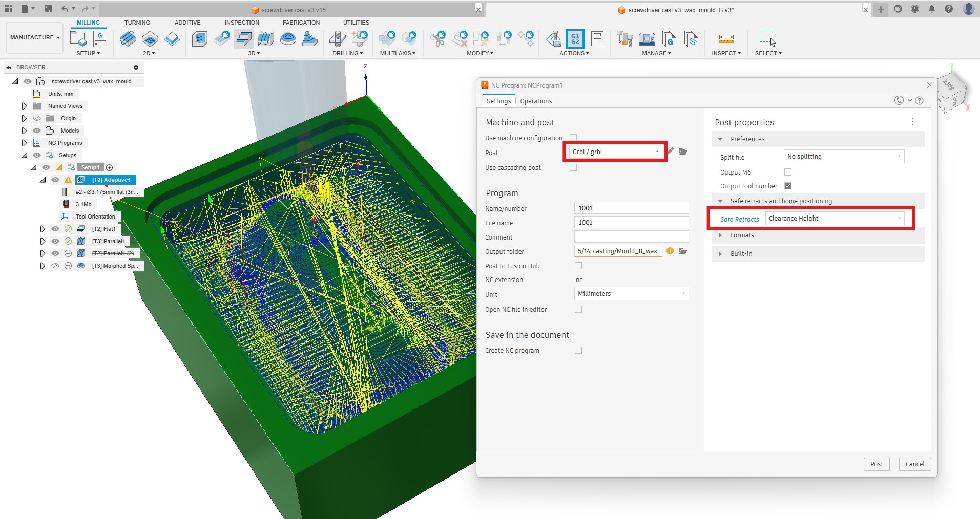Image resolution: width=980 pixels, height=519 pixels.
Task: Expand the Named Views tree node
Action: coord(24,106)
